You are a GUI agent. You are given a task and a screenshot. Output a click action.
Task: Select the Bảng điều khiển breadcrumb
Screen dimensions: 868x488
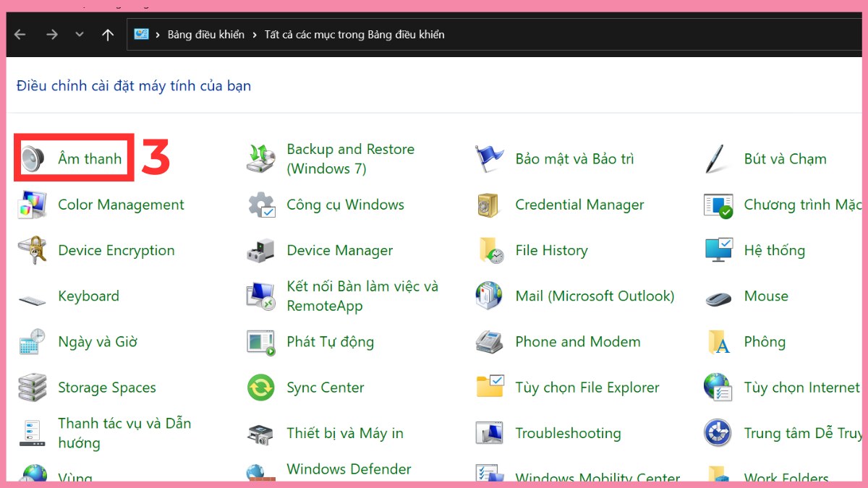point(205,35)
